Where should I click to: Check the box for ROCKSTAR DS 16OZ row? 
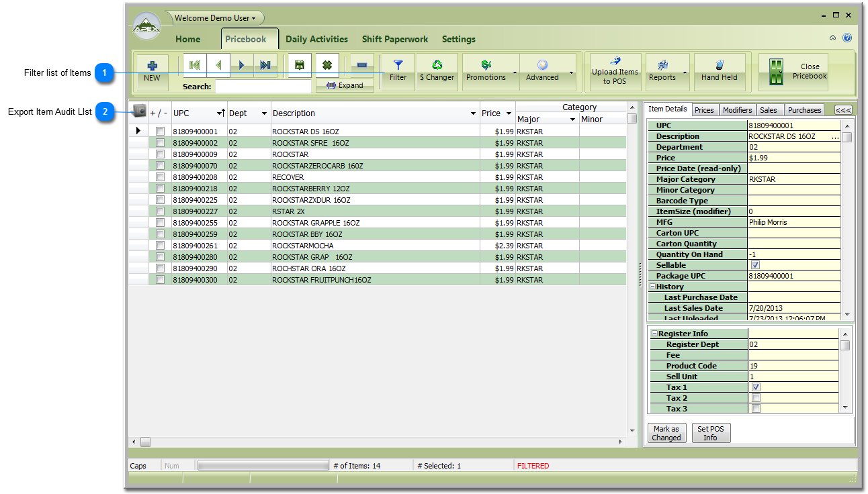tap(159, 131)
